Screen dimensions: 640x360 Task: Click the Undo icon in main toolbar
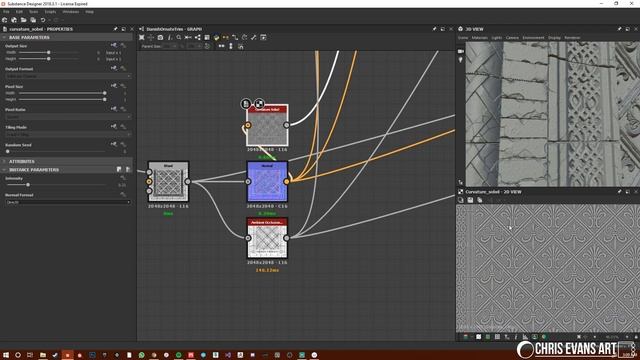click(x=42, y=20)
